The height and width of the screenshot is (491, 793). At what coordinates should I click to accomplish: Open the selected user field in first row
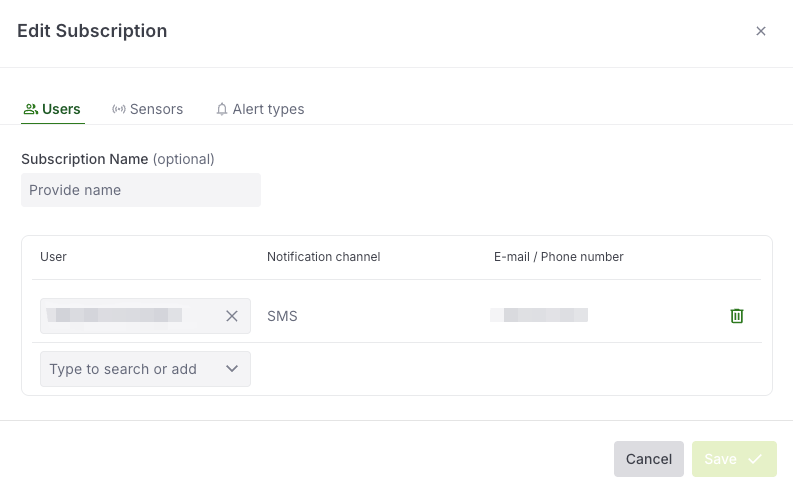(x=145, y=316)
